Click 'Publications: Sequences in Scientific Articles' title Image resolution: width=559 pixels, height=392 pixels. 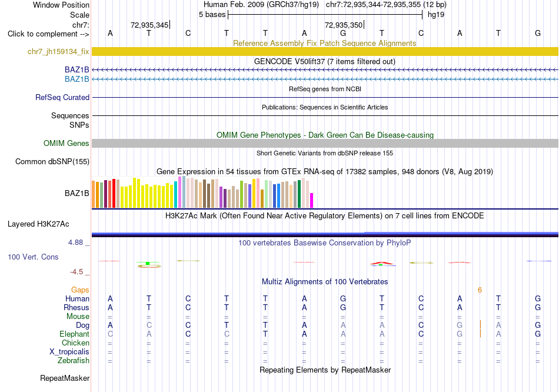click(325, 107)
